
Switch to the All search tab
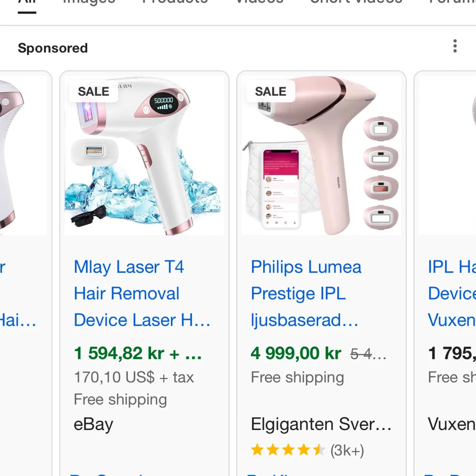(x=27, y=3)
